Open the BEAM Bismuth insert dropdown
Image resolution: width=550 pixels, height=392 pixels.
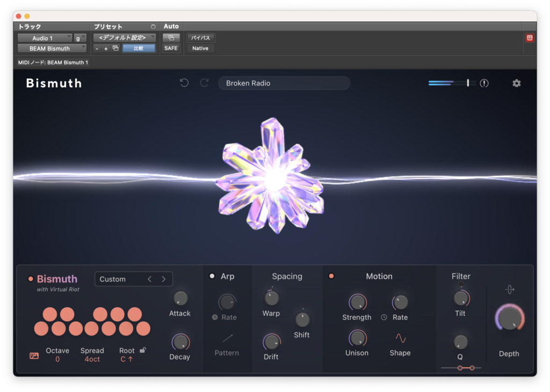(x=52, y=48)
